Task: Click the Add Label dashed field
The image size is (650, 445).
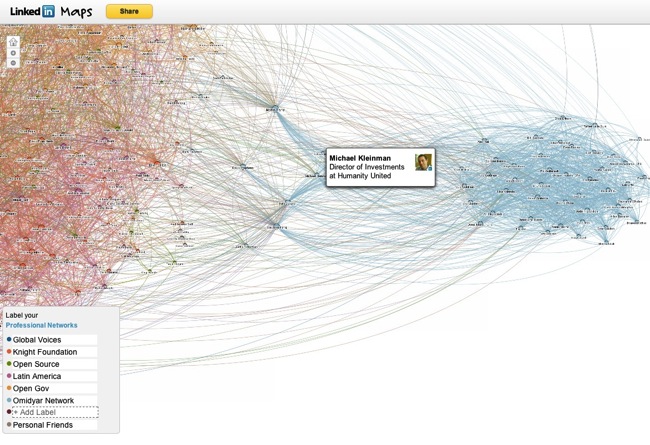Action: coord(55,412)
